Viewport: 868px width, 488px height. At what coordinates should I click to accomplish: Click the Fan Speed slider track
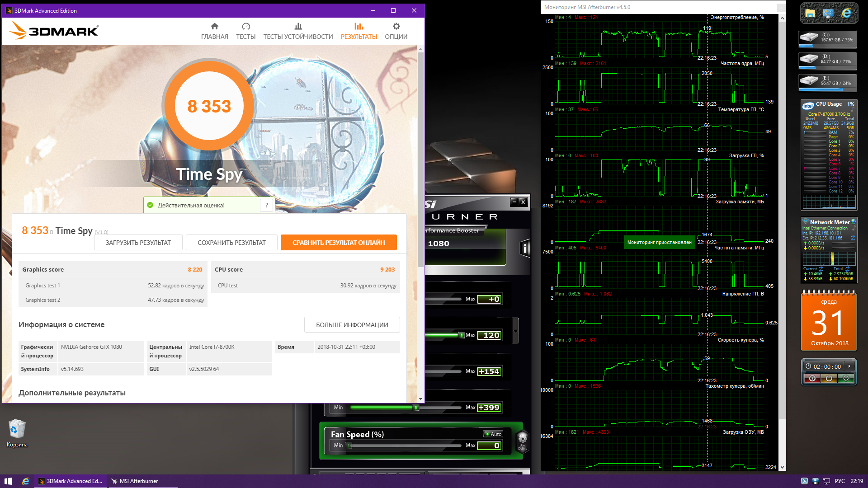click(407, 446)
